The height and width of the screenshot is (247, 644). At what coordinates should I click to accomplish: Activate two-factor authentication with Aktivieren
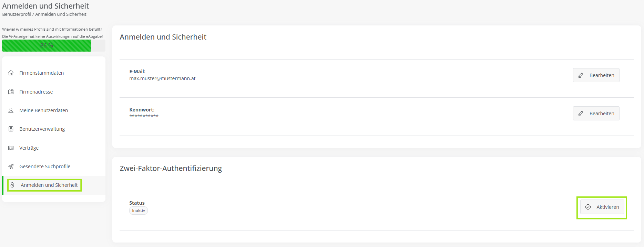tap(602, 207)
